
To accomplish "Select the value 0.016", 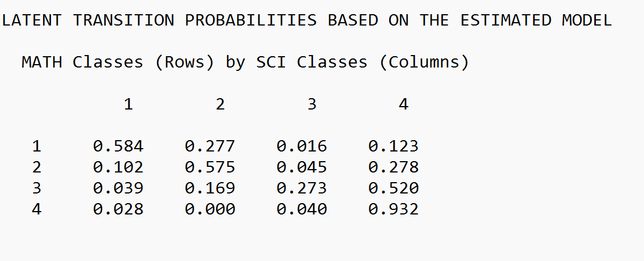I will pos(302,146).
